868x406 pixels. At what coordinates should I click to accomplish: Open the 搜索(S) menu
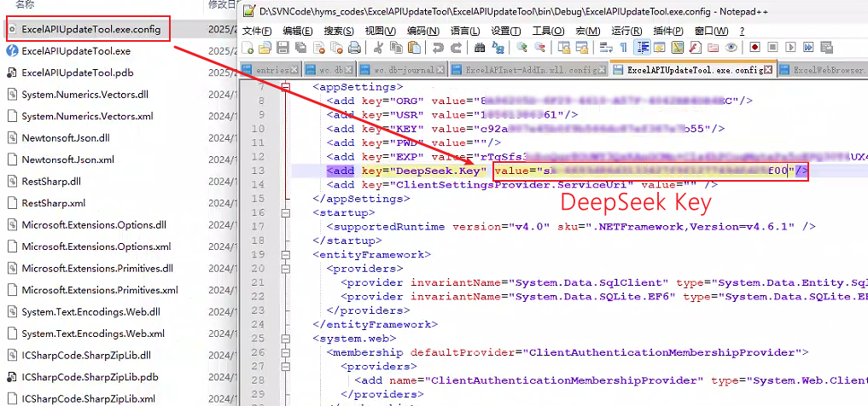(340, 31)
